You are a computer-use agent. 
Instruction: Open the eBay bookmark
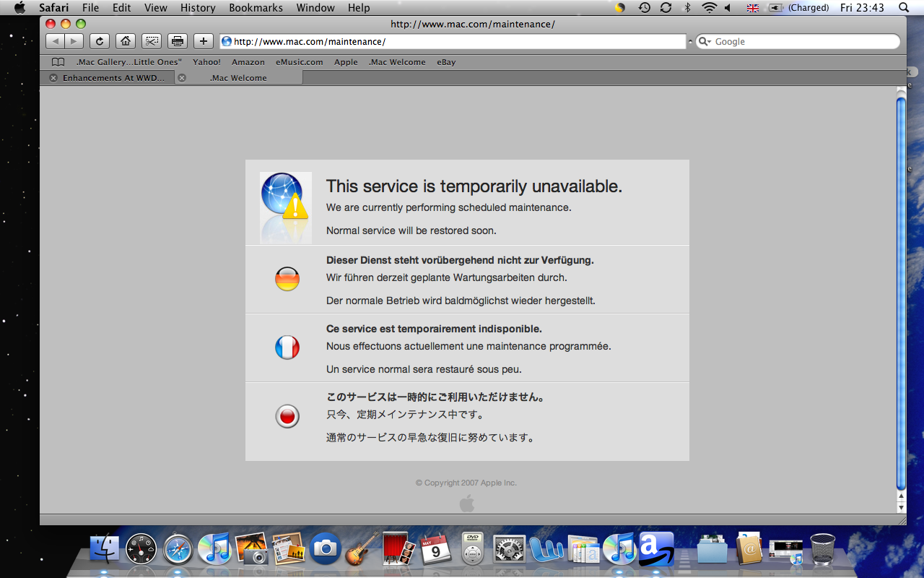tap(446, 62)
